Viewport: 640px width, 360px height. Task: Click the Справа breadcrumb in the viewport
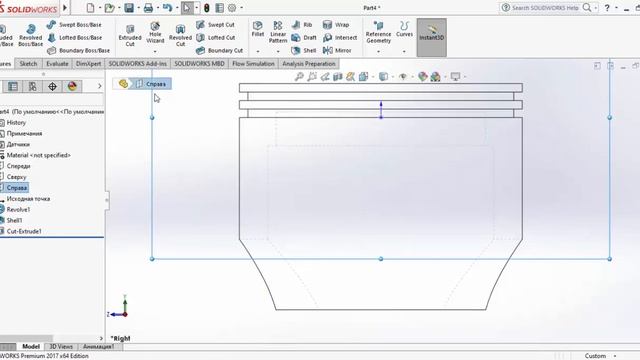151,84
